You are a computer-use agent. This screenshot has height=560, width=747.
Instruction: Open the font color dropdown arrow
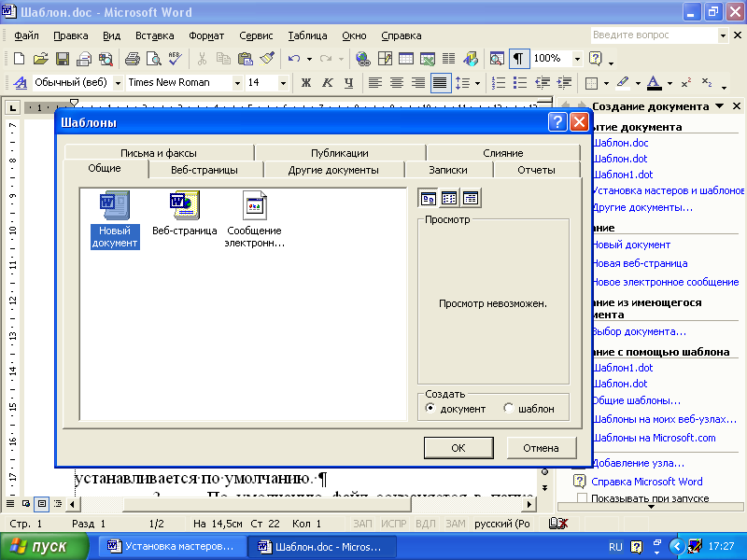tap(669, 83)
